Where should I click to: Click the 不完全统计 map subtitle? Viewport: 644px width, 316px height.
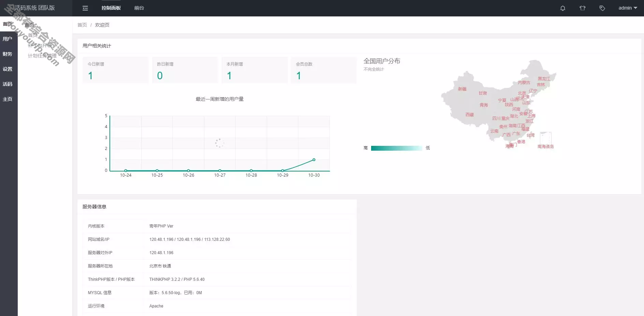(374, 69)
